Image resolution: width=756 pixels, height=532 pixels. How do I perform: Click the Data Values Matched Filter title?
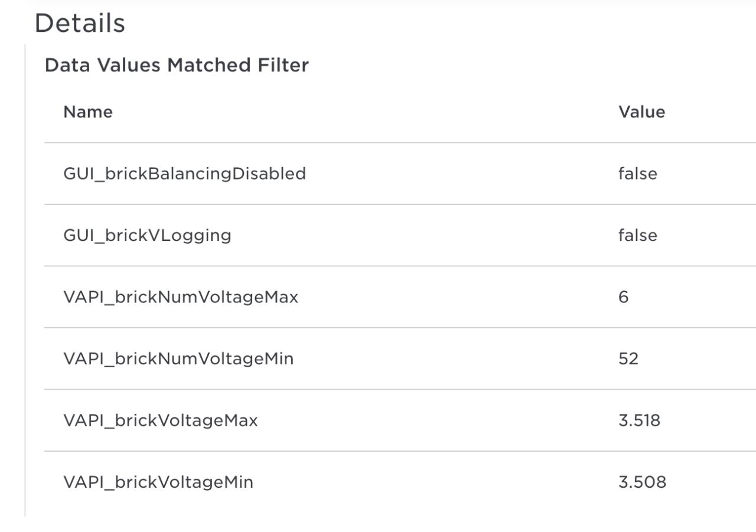pyautogui.click(x=177, y=65)
